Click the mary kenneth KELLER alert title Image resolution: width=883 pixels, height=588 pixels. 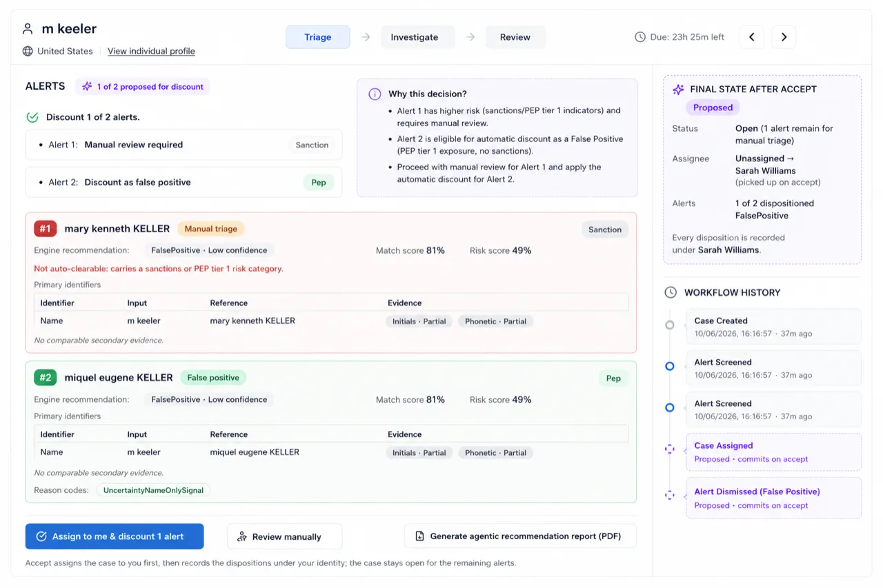click(117, 229)
